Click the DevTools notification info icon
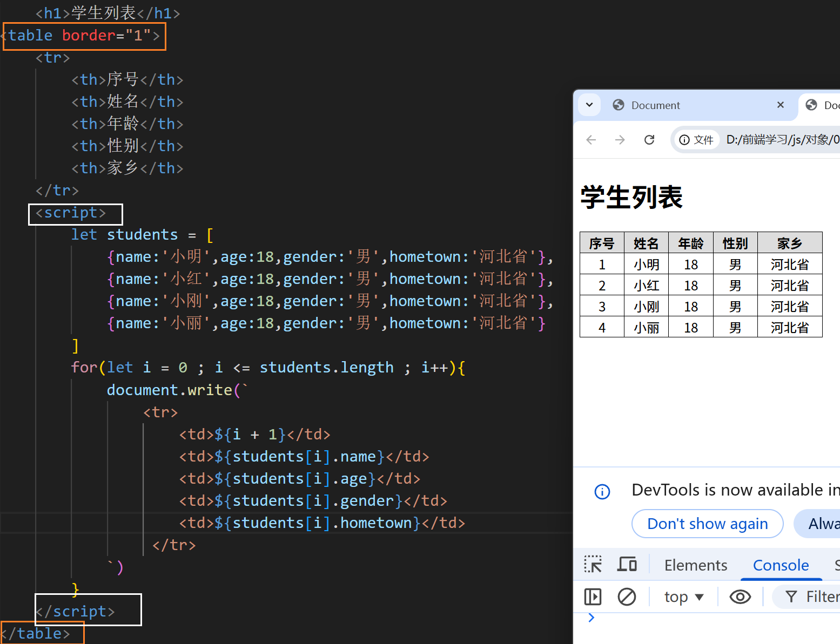This screenshot has height=644, width=840. click(602, 491)
